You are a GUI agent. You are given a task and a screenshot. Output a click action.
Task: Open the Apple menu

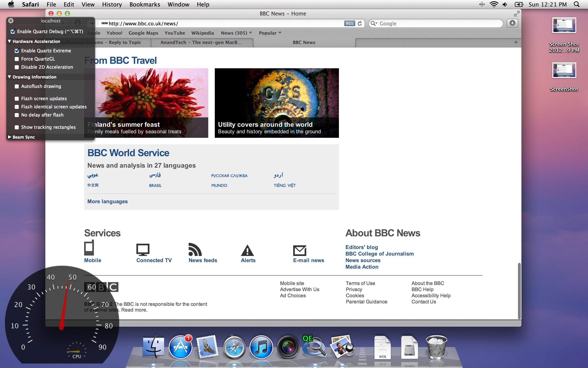click(11, 4)
